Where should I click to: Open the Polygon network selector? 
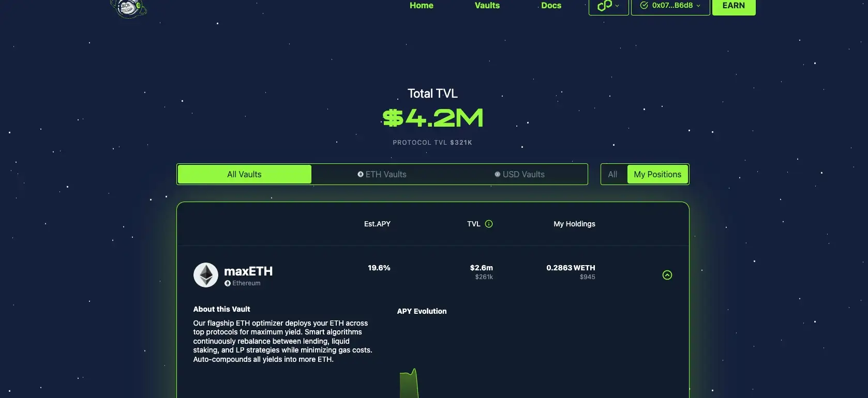coord(608,6)
